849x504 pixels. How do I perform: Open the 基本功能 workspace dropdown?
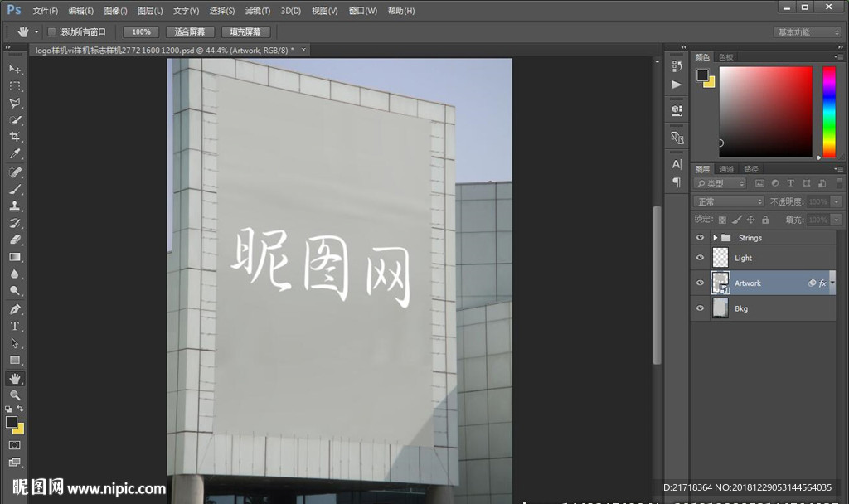pos(808,32)
